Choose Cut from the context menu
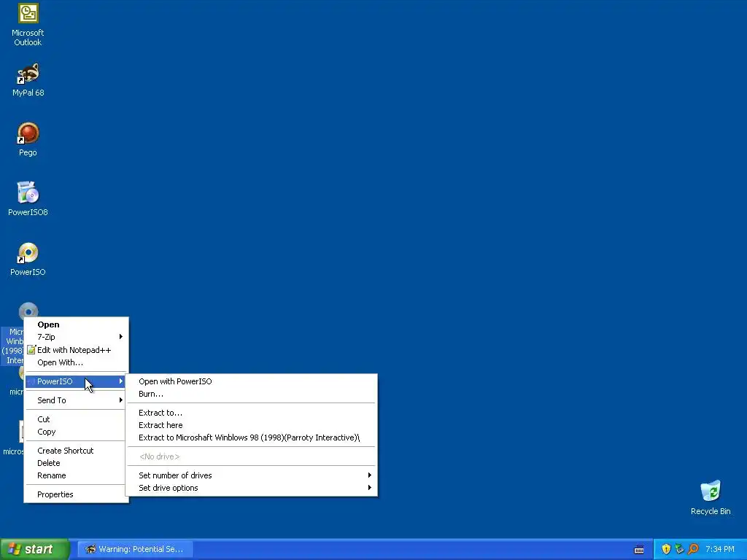Image resolution: width=747 pixels, height=560 pixels. point(76,419)
